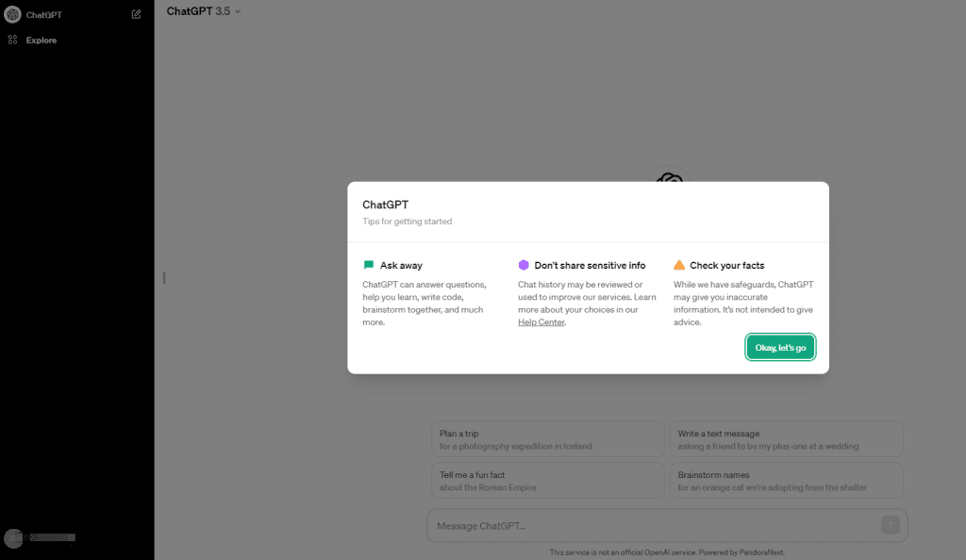Click the green Ask away chat icon
Screen dimensions: 966x560
(x=369, y=265)
